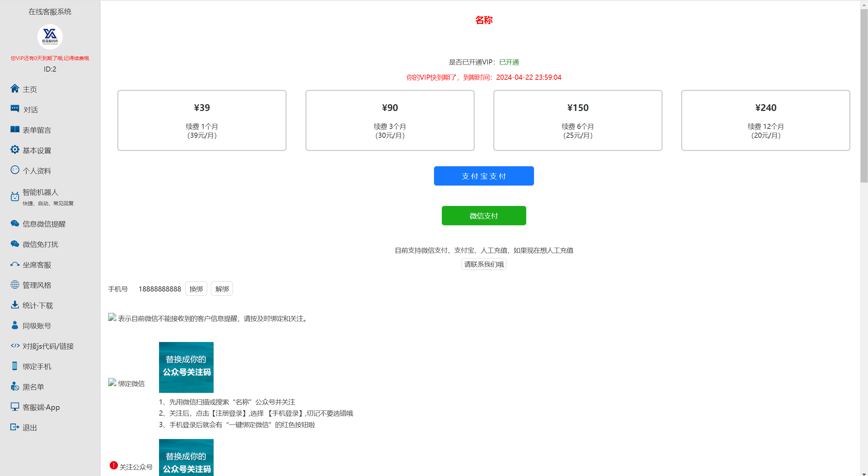Click the red warning icon beside 关注公众号
Screen dimensions: 868x476
click(x=114, y=465)
